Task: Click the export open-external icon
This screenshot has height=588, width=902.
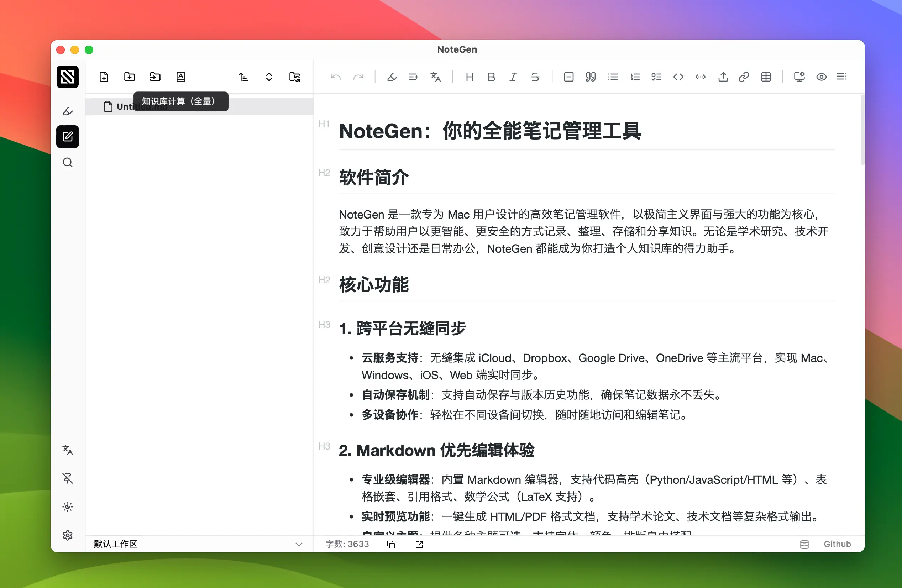Action: click(x=419, y=545)
